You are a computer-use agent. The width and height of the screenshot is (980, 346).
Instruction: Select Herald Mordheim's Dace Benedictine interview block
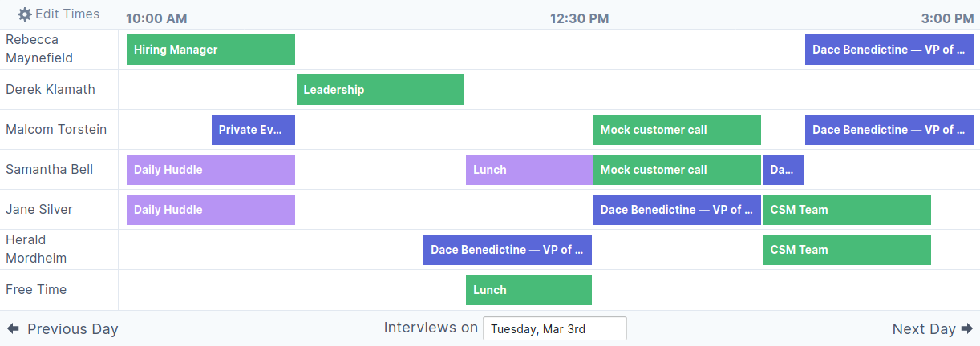508,250
